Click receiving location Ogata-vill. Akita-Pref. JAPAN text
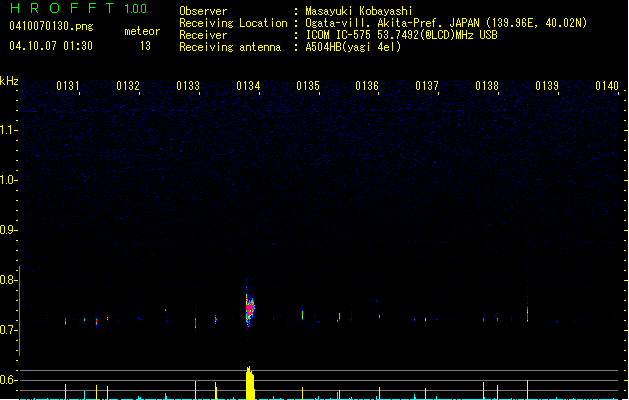The image size is (629, 400). 446,23
